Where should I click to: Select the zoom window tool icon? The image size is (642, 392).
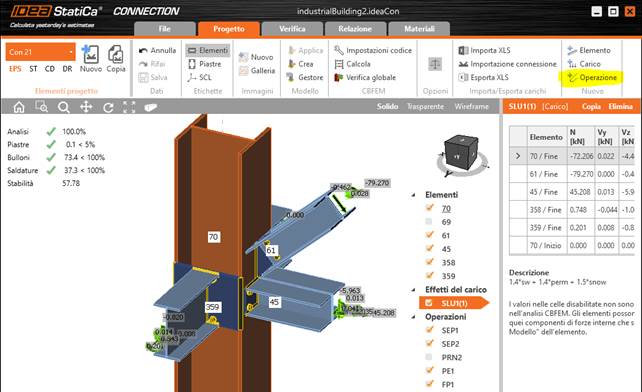pos(41,107)
